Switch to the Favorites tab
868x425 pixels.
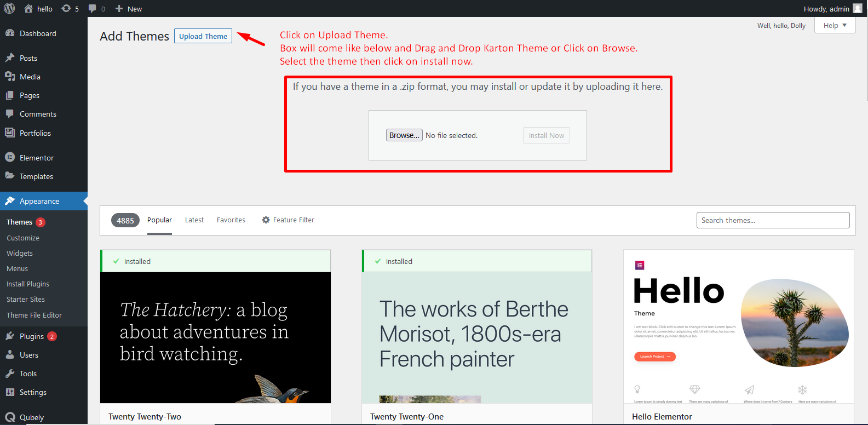point(231,220)
